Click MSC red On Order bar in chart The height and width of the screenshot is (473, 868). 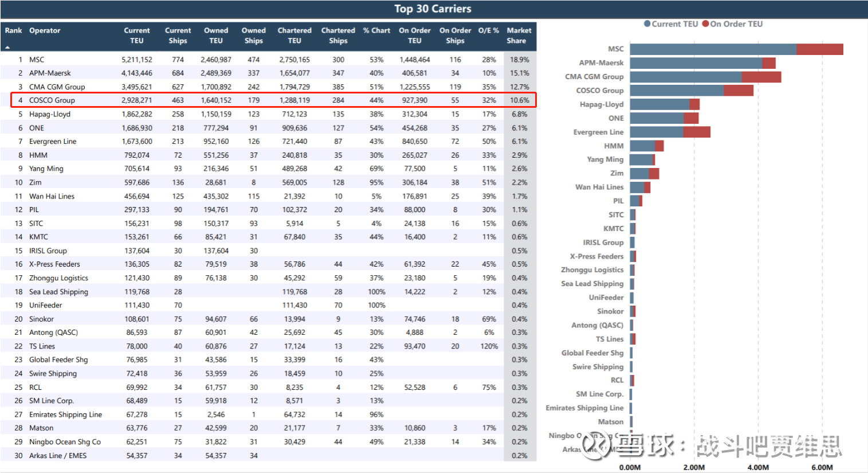(820, 49)
